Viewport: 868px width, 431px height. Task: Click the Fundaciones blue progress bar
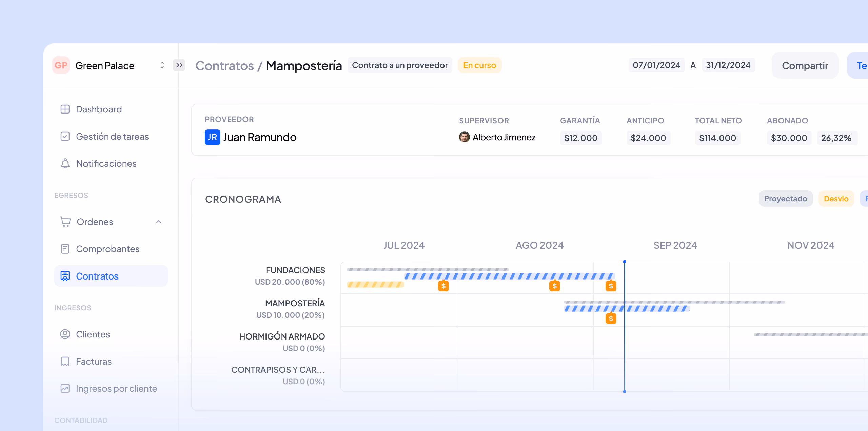pos(509,276)
